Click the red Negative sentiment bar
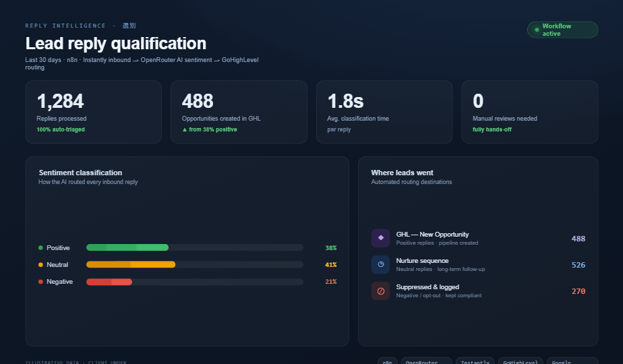The width and height of the screenshot is (623, 364). pos(109,282)
